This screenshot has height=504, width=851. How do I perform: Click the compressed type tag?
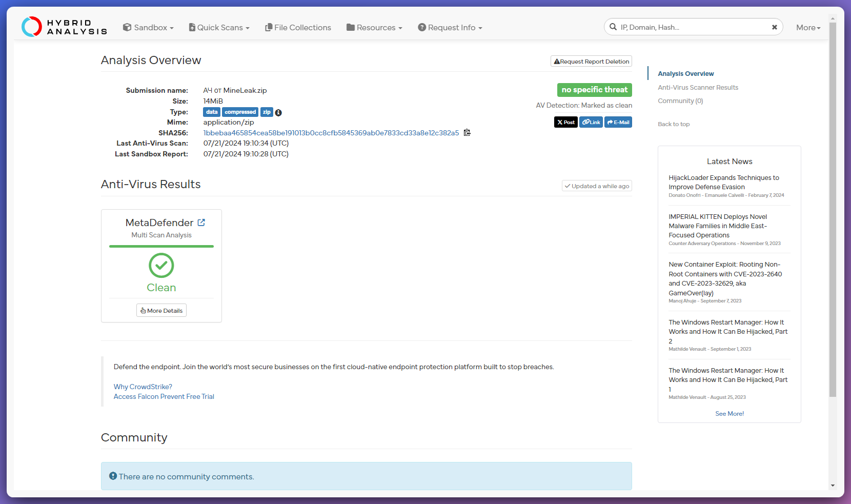(240, 112)
